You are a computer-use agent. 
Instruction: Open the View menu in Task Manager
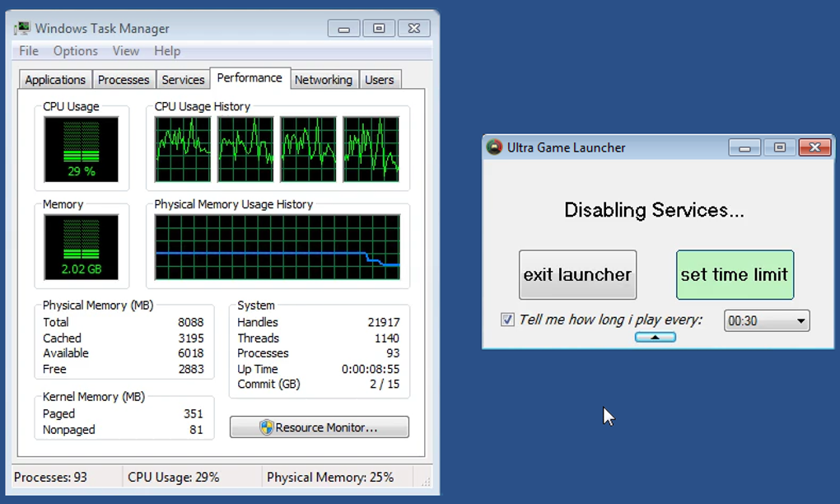coord(126,51)
